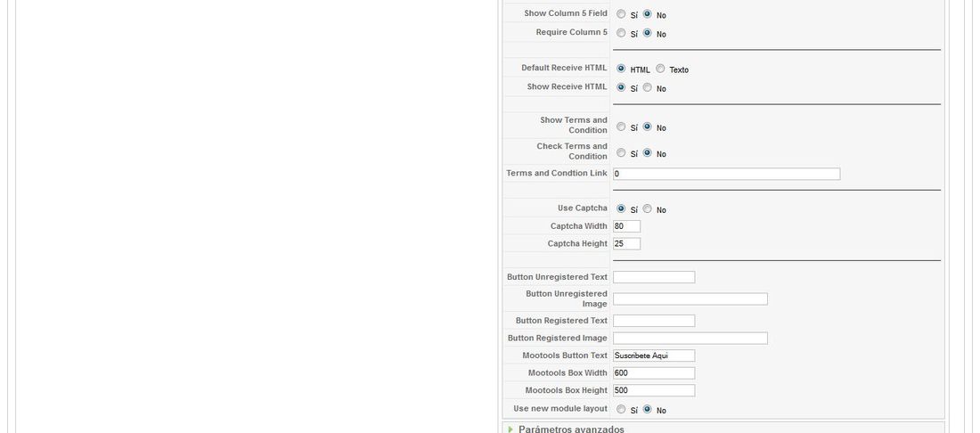The height and width of the screenshot is (433, 980).
Task: Click the green arrow beside Parámetros avanzados
Action: point(510,429)
